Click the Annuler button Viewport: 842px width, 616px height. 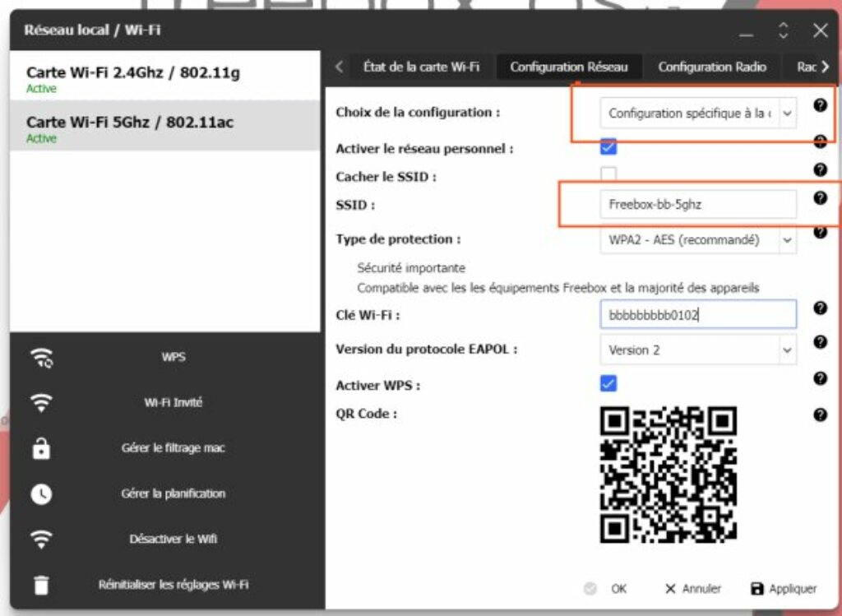pos(692,589)
